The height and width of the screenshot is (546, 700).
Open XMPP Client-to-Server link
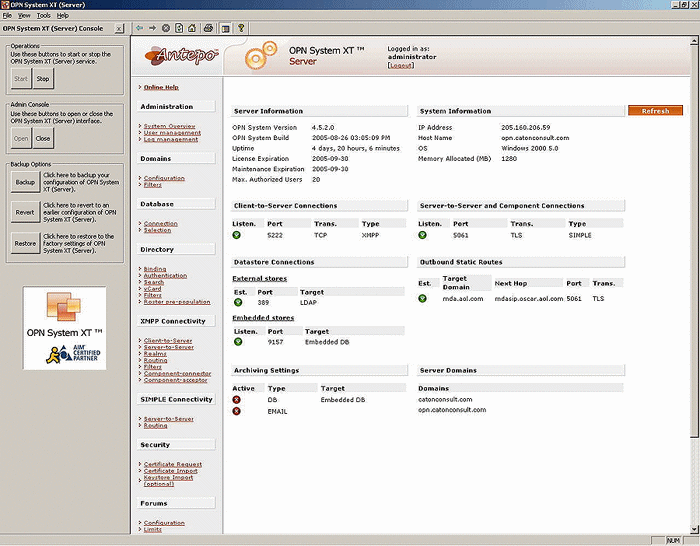[168, 341]
